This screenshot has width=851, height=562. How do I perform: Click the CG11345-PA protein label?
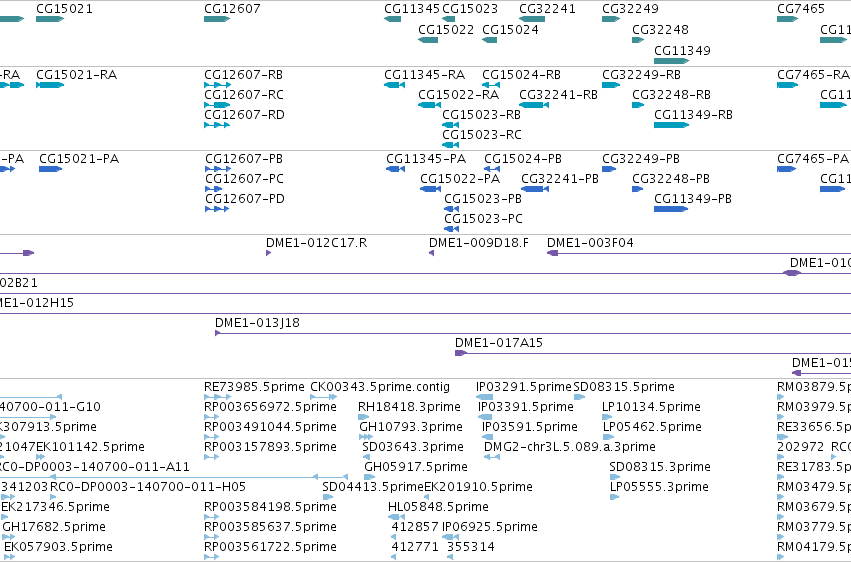click(426, 158)
